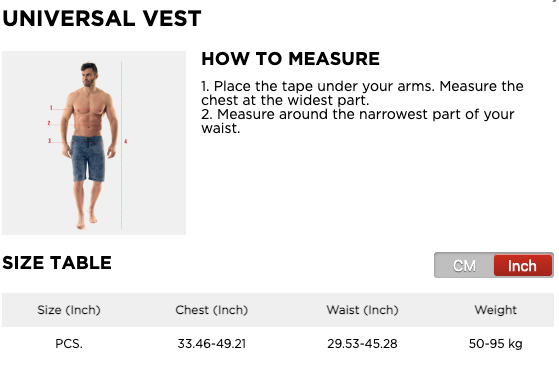Click the vertical dashed height line
Screen dimensions: 559x368
tap(122, 145)
